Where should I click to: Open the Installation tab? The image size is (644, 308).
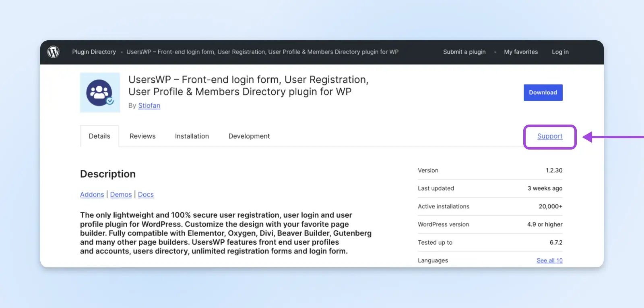tap(192, 136)
